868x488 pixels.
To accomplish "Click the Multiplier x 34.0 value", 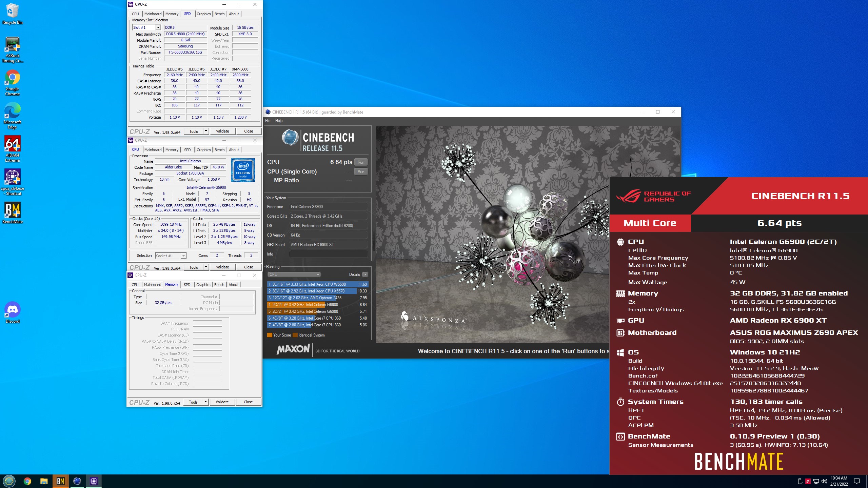I will pyautogui.click(x=171, y=231).
